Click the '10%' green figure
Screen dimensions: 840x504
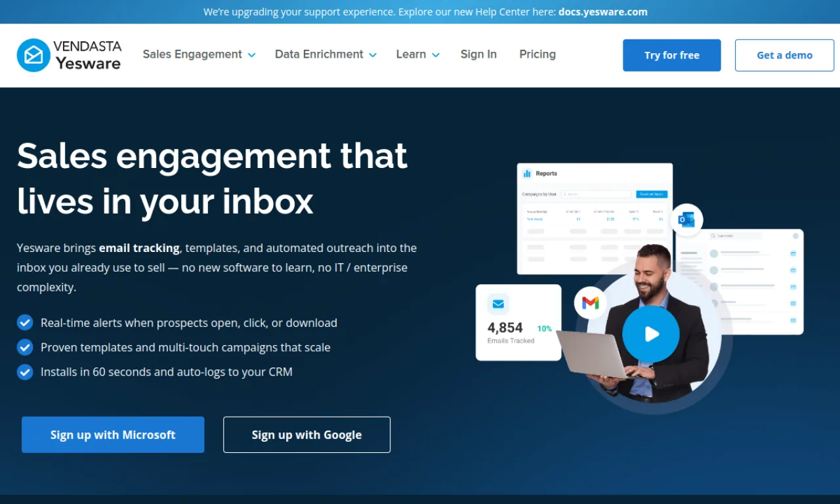545,329
